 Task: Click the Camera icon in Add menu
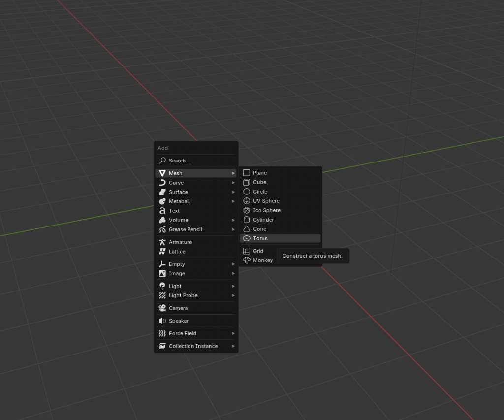click(x=162, y=308)
